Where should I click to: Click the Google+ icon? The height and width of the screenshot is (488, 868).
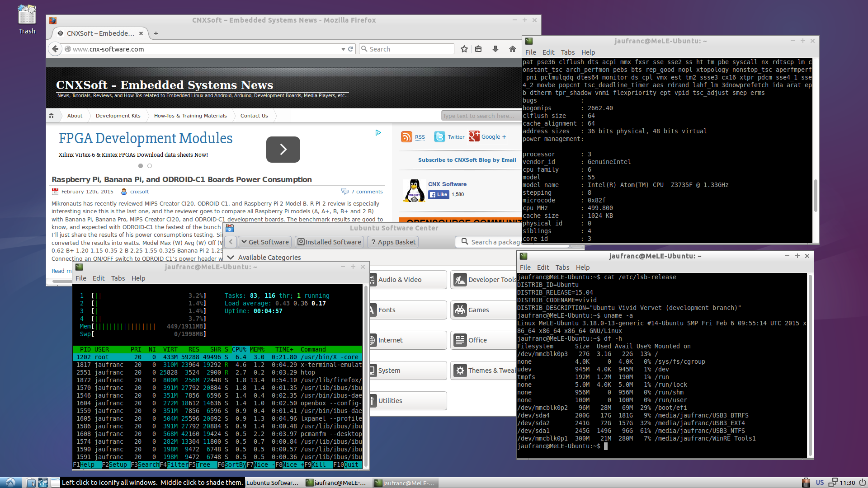[x=474, y=136]
